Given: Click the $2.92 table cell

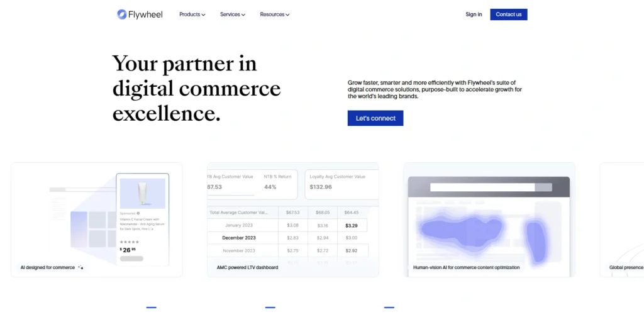Looking at the screenshot, I should pos(352,250).
